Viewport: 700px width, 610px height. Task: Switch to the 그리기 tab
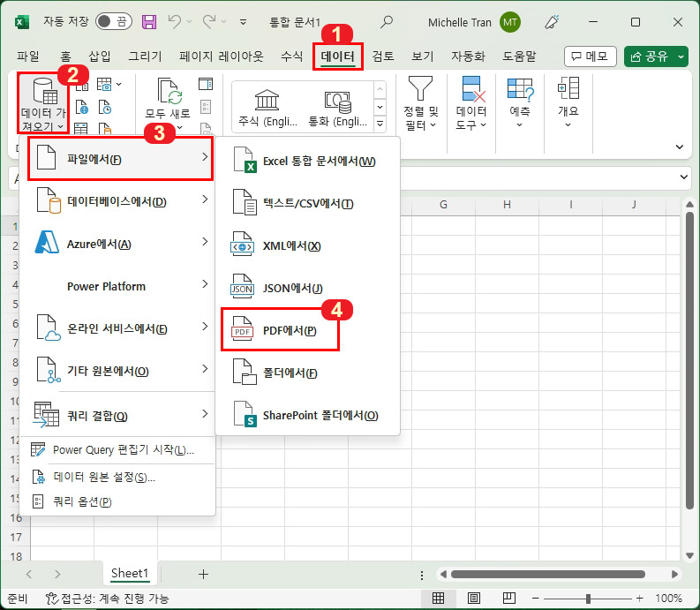coord(145,56)
